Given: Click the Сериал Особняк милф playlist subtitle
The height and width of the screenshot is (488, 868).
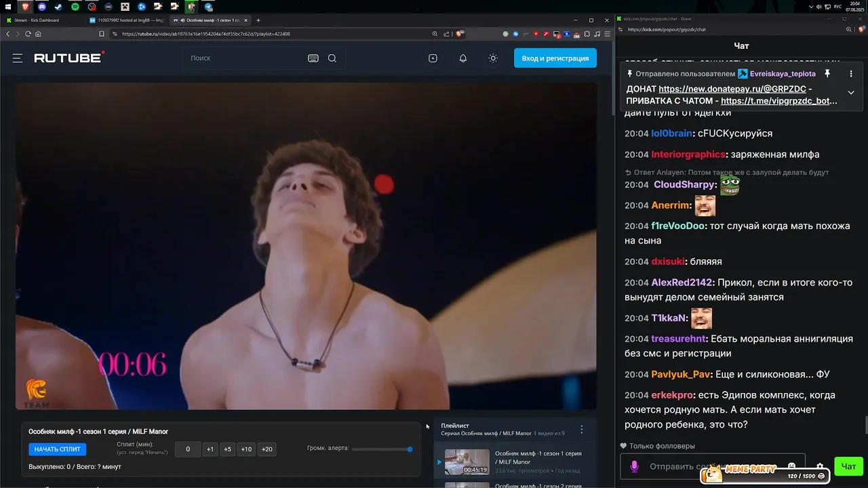Looking at the screenshot, I should [x=486, y=433].
